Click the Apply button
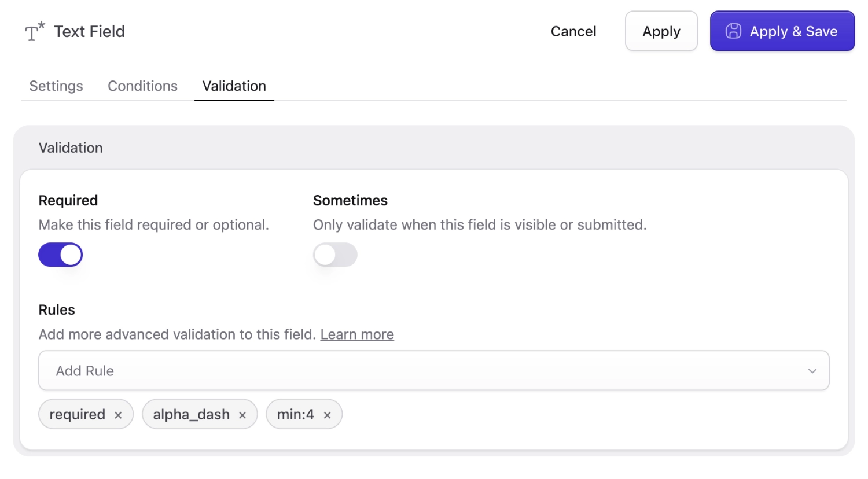 (661, 31)
